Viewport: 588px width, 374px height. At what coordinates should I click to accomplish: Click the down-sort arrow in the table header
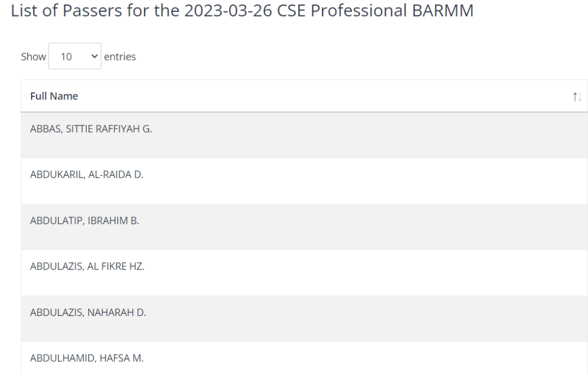tap(580, 97)
